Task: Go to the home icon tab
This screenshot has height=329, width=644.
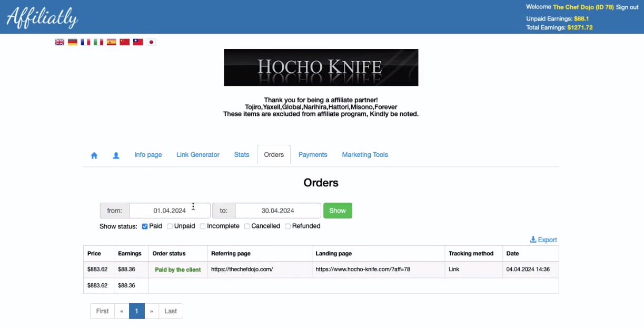Action: point(94,155)
